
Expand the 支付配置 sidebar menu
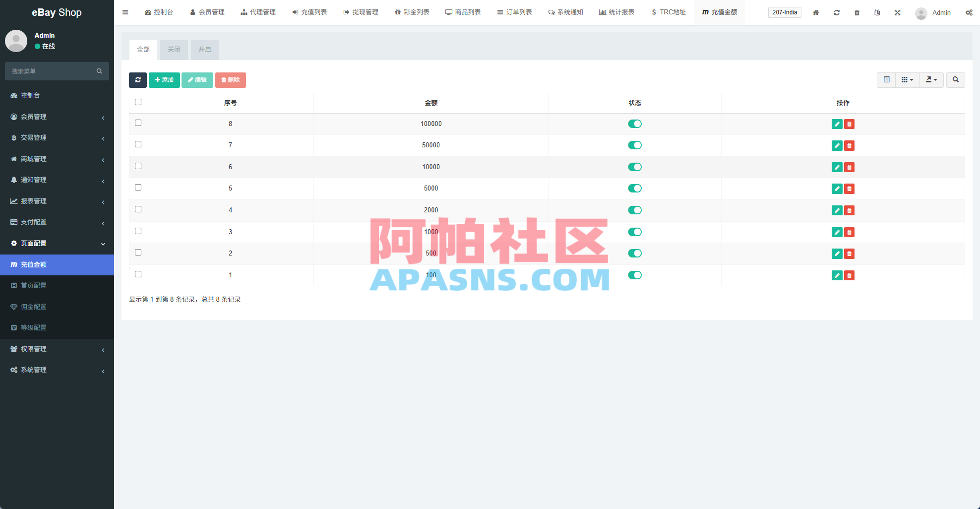[57, 222]
